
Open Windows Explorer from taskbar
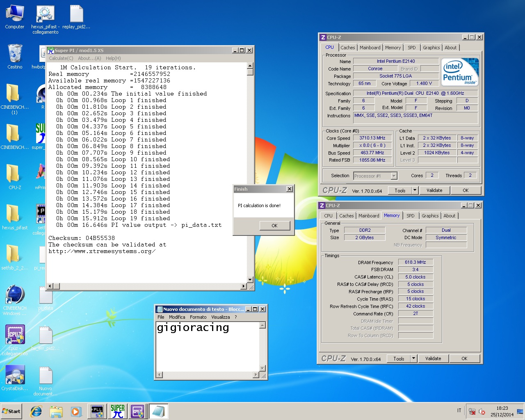56,411
